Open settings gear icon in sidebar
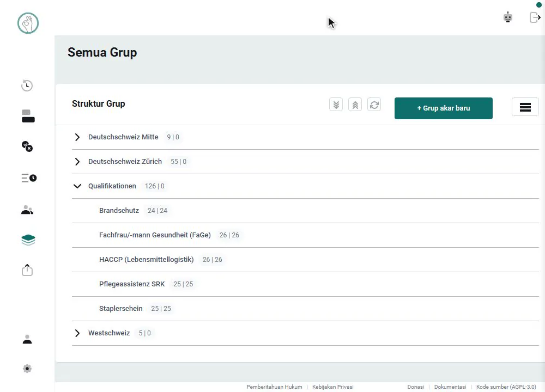 pos(27,369)
